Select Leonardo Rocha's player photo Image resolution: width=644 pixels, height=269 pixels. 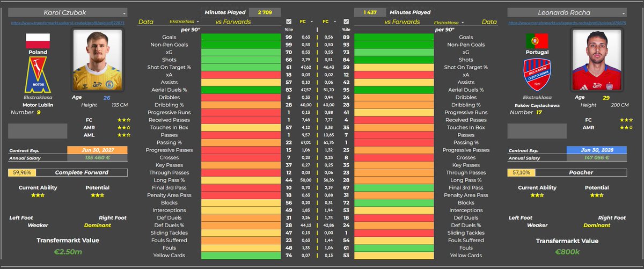pos(596,60)
